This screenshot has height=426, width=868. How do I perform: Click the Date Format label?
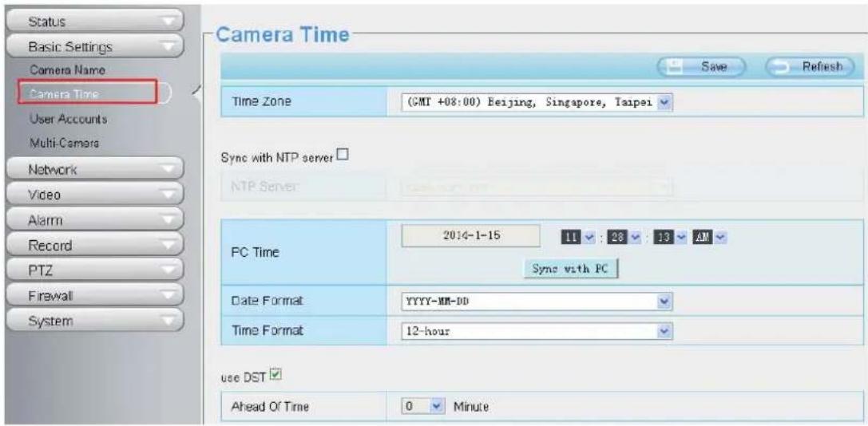(268, 302)
